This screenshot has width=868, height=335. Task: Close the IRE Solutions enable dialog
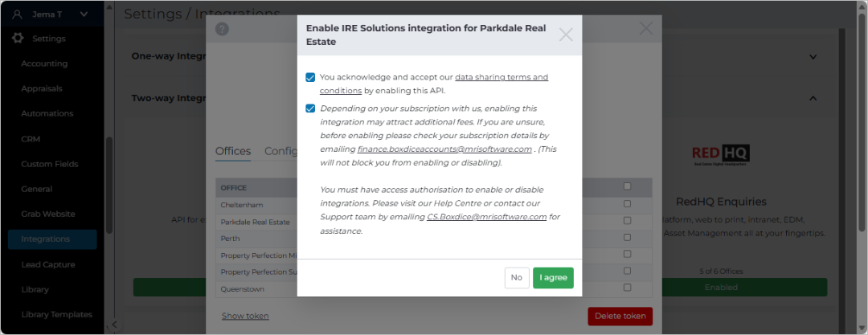point(566,35)
